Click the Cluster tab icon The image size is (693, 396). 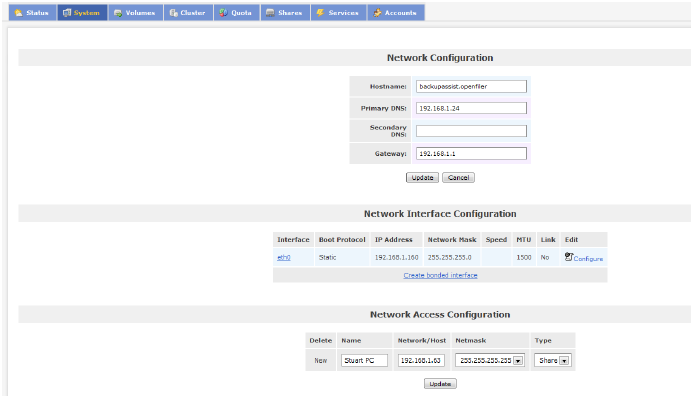click(x=174, y=13)
